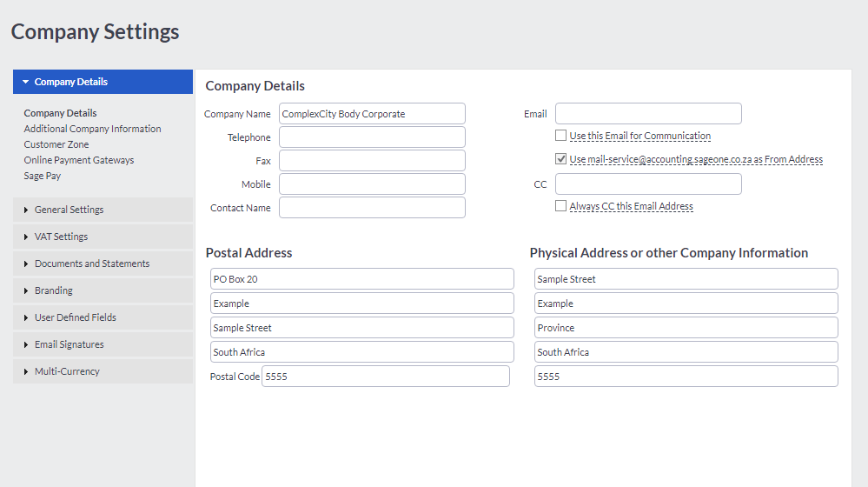Screen dimensions: 868x487
Task: Click the Company Name input field
Action: tap(372, 114)
